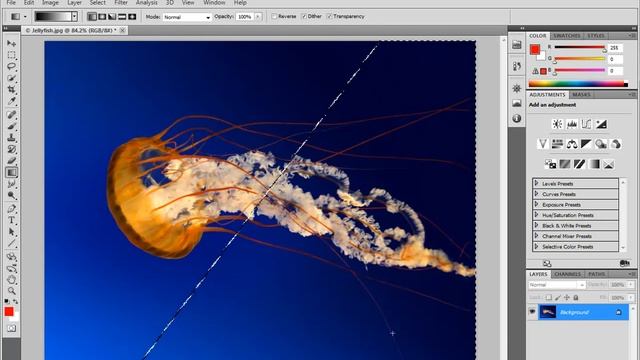Select the Spot Healing Brush tool

coord(11,115)
